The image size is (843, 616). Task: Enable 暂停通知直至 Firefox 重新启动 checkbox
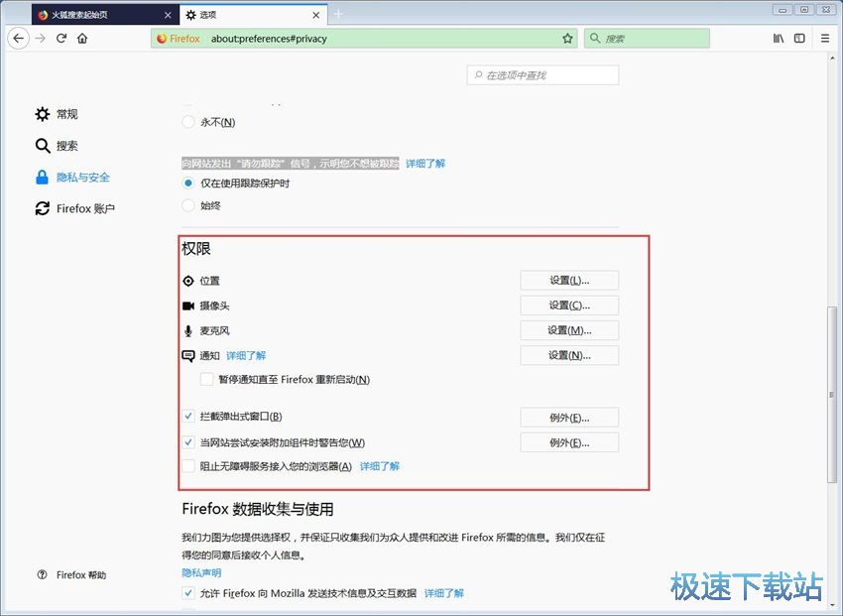click(x=206, y=380)
